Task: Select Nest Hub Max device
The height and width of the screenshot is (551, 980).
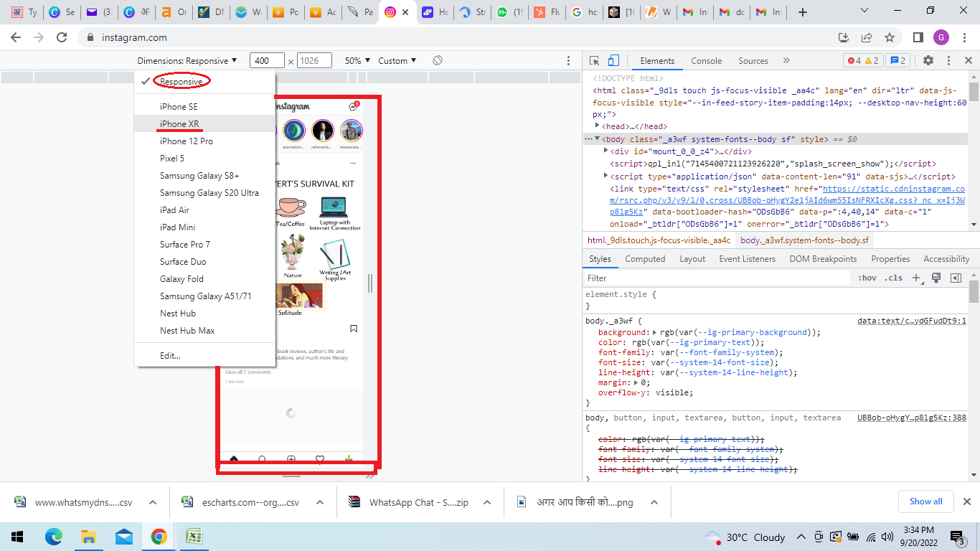Action: [x=204, y=331]
